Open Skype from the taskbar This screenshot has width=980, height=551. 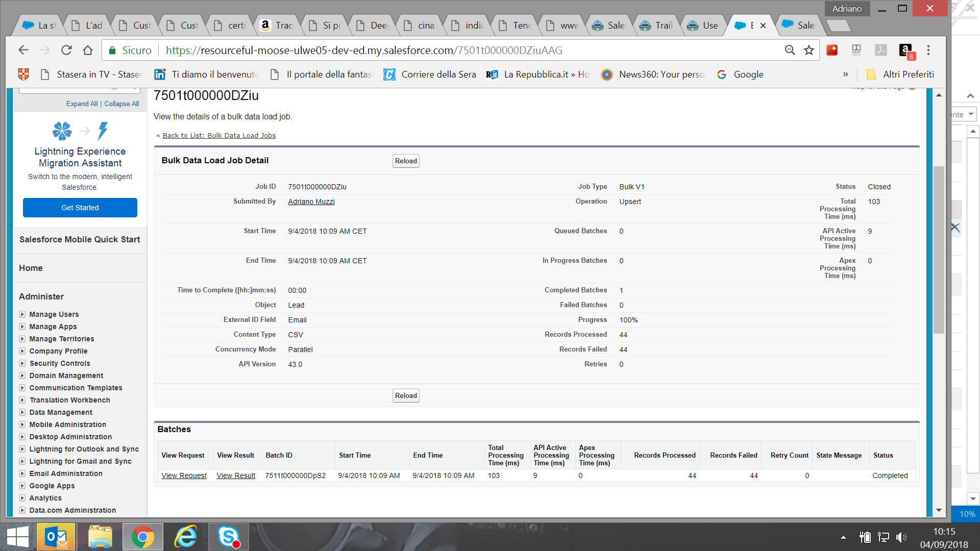point(228,537)
